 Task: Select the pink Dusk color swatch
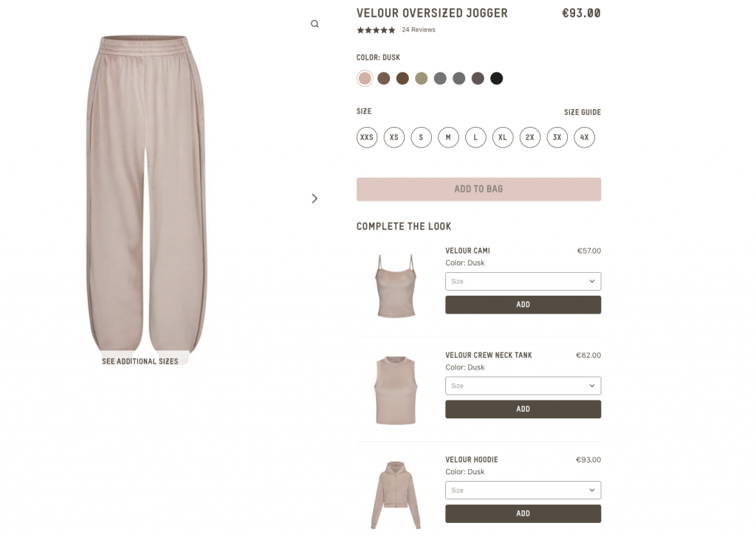365,78
